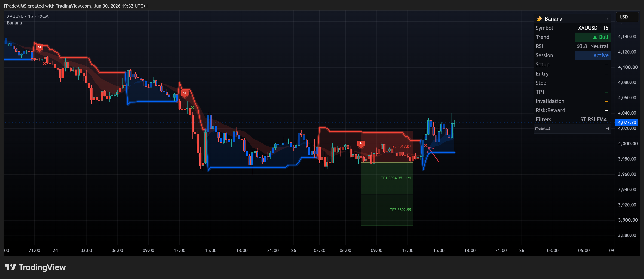Screen dimensions: 644x279
Task: Click the XAUUSD · 15 · FXCM symbol label
Action: 28,16
